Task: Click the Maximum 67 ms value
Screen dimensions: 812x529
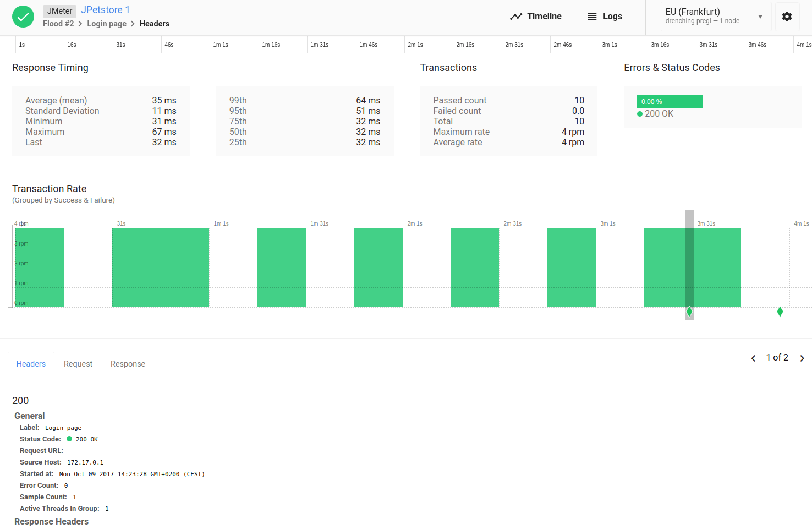Action: tap(164, 132)
